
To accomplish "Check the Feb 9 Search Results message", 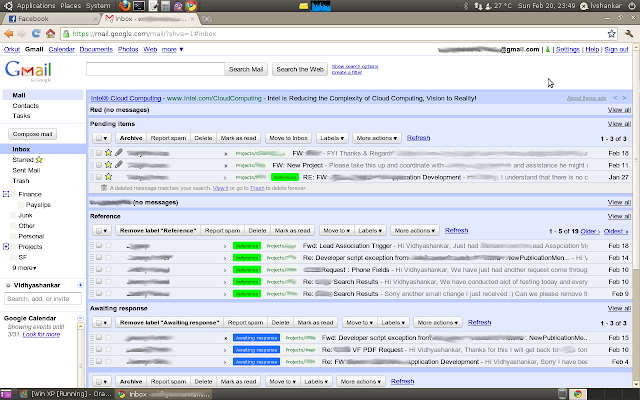I will point(99,293).
